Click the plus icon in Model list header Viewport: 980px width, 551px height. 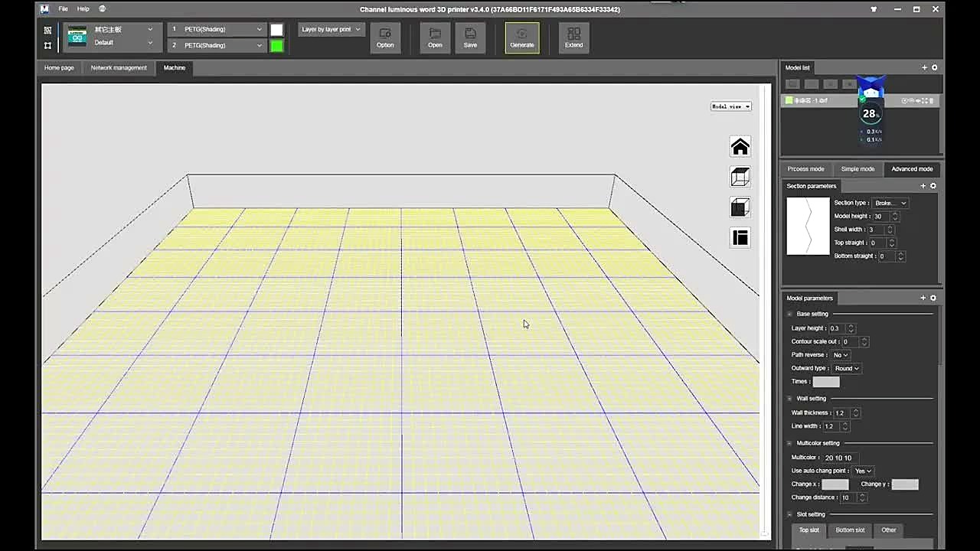[x=924, y=67]
